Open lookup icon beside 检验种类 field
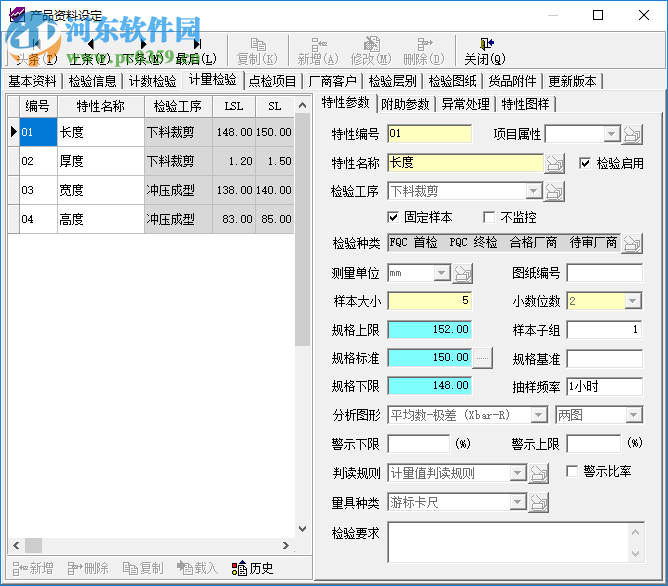Screen dimensions: 668x586 coord(632,244)
